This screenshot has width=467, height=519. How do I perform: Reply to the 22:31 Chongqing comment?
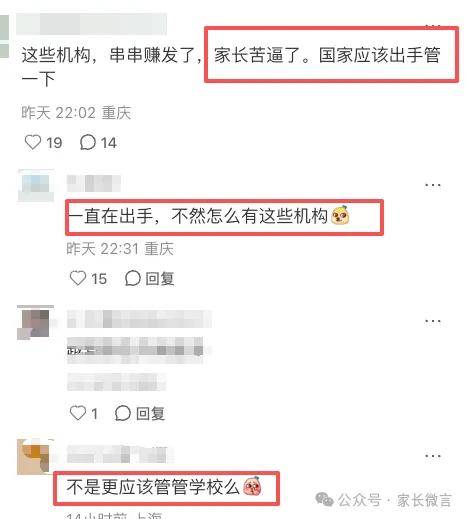[150, 278]
